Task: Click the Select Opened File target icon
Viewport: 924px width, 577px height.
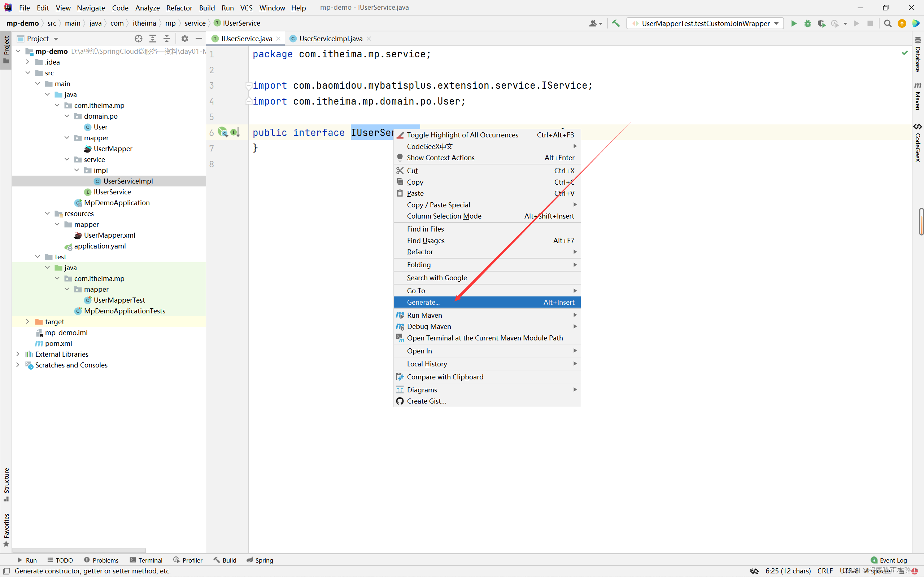Action: pyautogui.click(x=139, y=39)
